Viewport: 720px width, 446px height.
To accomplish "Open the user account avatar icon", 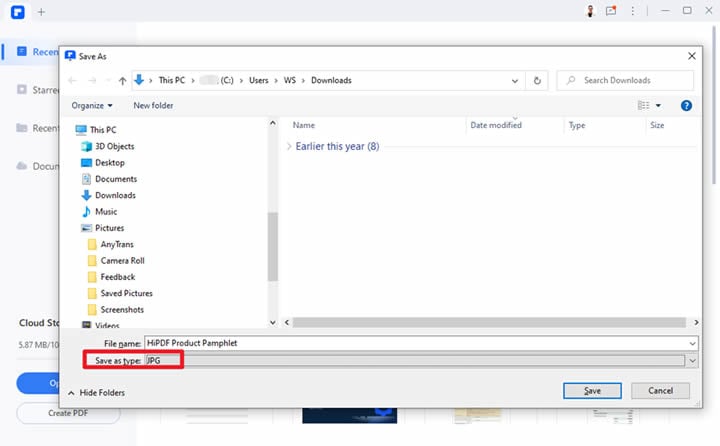I will point(590,11).
